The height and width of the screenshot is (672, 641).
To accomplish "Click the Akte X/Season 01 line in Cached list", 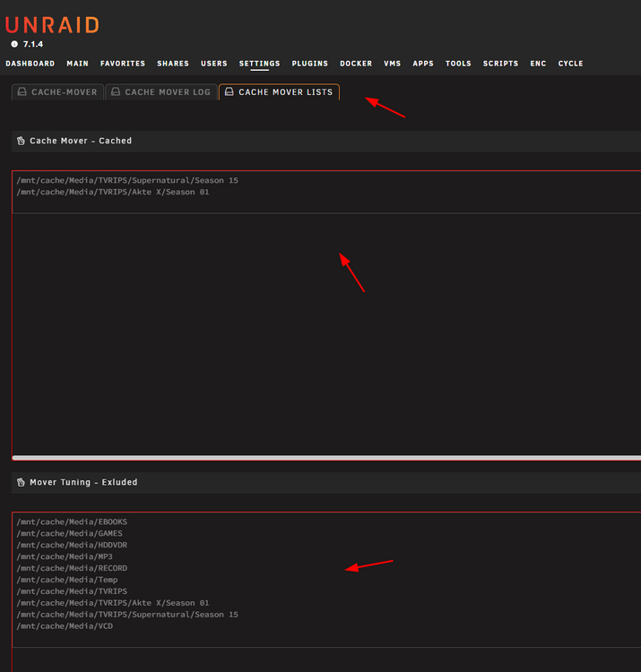I will [113, 192].
